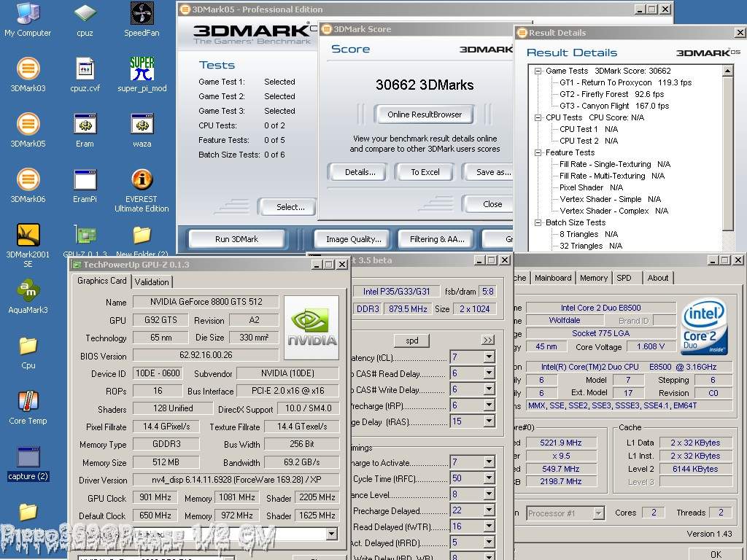Viewport: 747px width, 560px height.
Task: Open the About tab in CPU-Z
Action: (x=658, y=278)
